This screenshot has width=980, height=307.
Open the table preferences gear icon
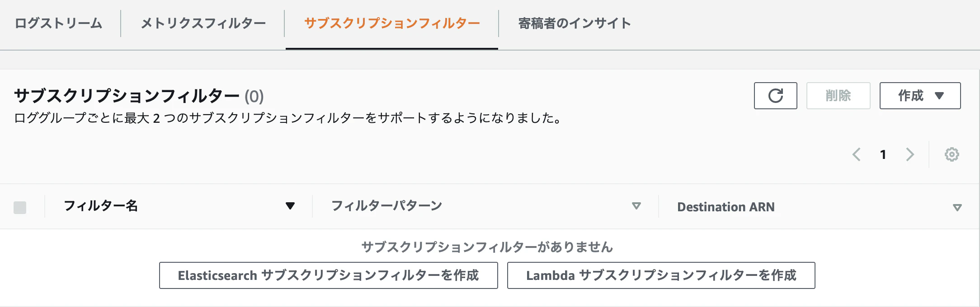pyautogui.click(x=951, y=154)
